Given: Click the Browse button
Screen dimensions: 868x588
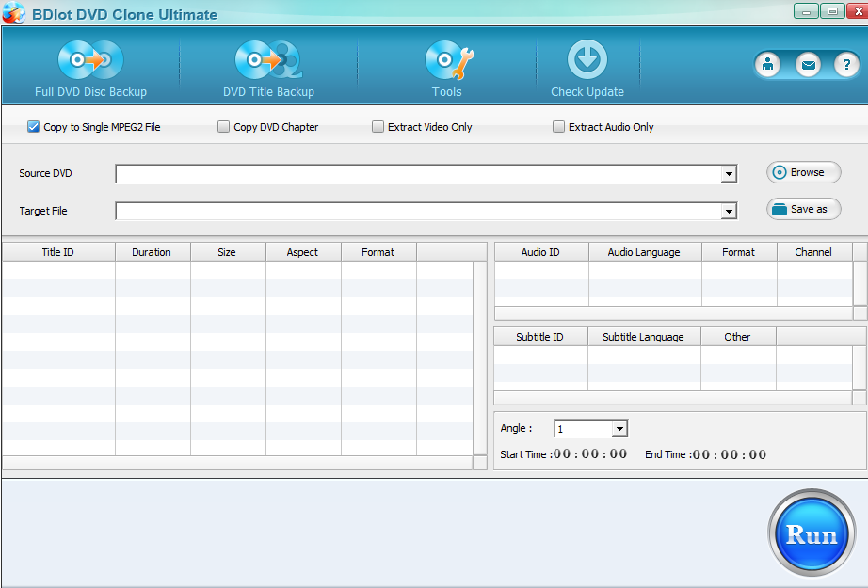Looking at the screenshot, I should (x=804, y=172).
